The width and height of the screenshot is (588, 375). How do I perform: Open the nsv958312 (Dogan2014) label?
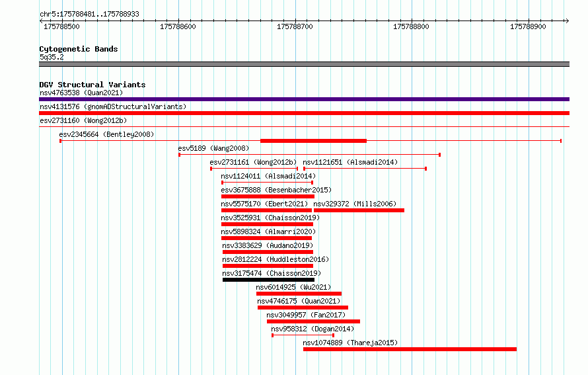pyautogui.click(x=312, y=329)
